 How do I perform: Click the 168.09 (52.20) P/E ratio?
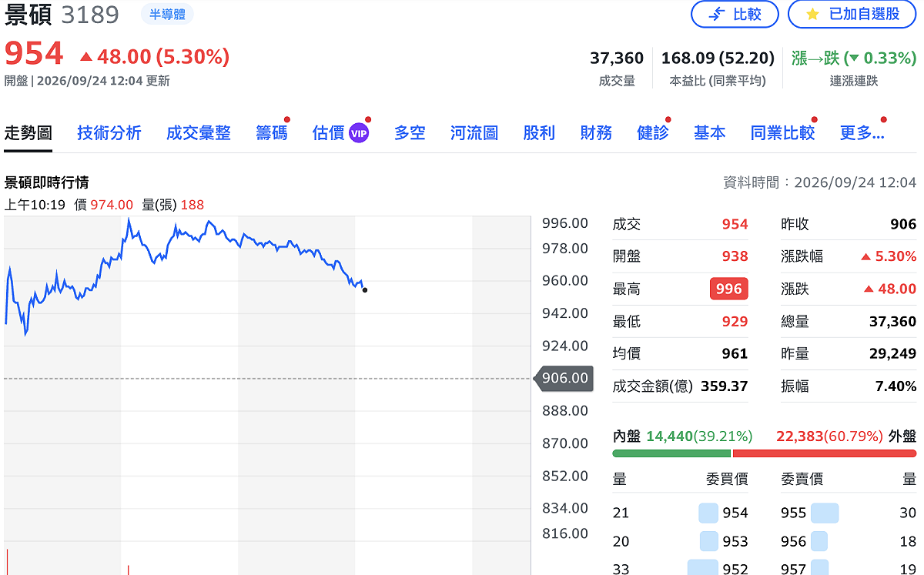click(718, 58)
